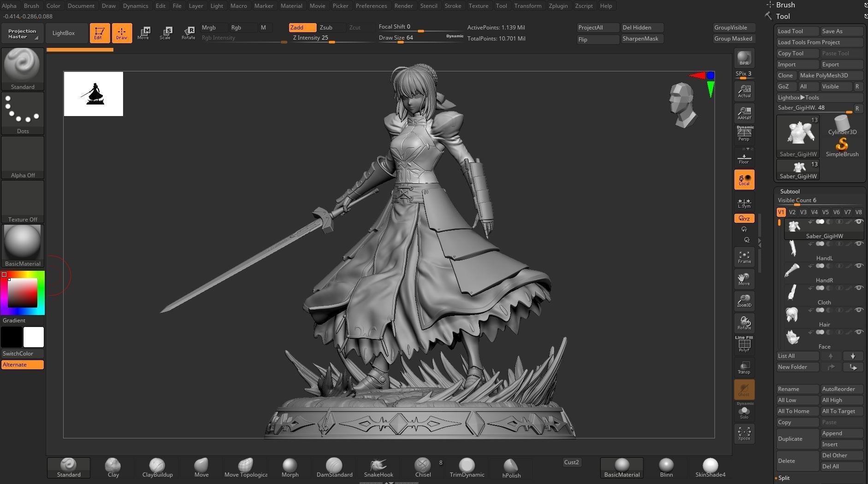The height and width of the screenshot is (484, 868).
Task: Select the Clay brush
Action: click(x=113, y=468)
